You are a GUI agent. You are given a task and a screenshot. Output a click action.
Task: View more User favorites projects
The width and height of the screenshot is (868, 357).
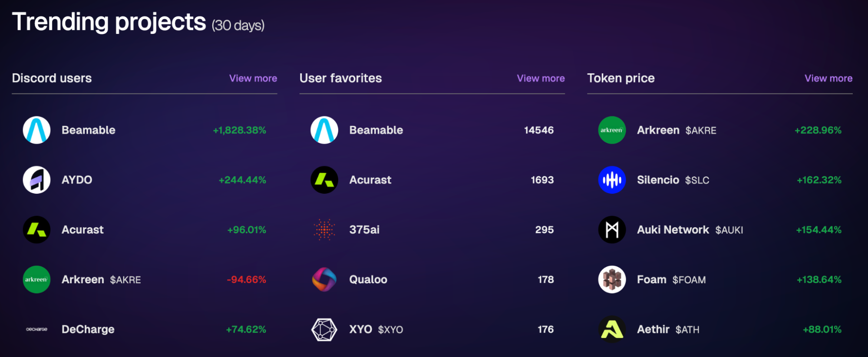click(541, 78)
